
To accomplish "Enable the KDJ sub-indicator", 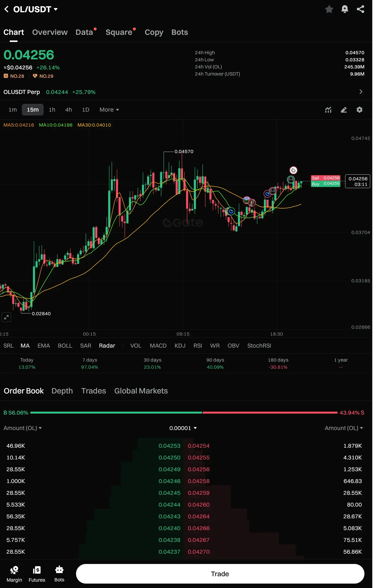I will tap(180, 346).
